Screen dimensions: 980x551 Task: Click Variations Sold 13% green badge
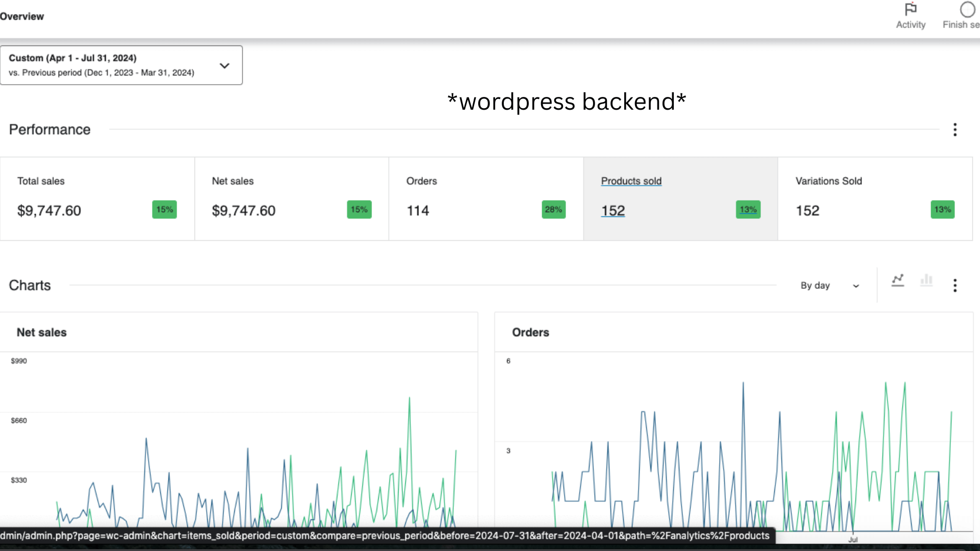point(942,210)
